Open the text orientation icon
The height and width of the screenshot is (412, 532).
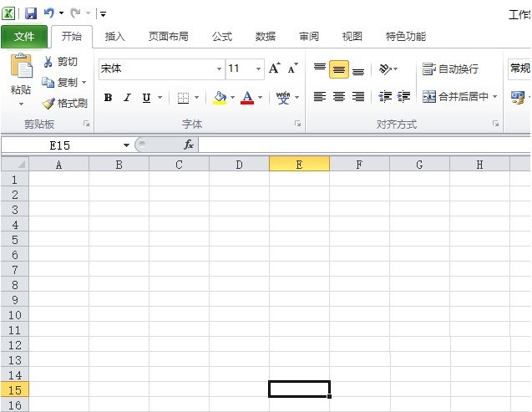(x=385, y=69)
